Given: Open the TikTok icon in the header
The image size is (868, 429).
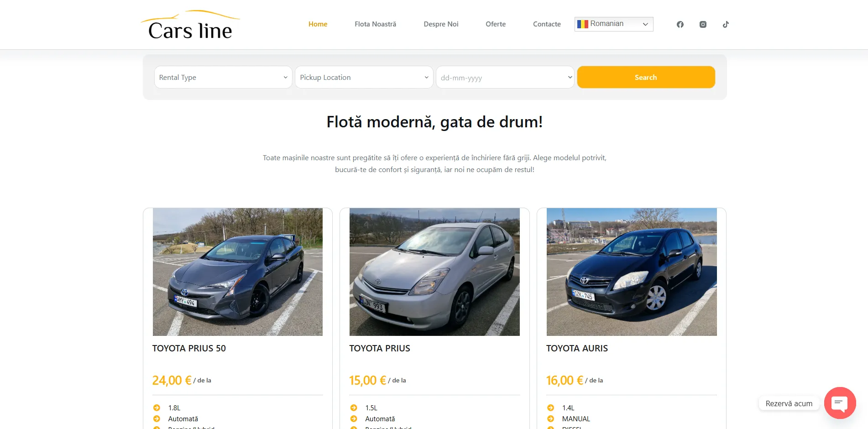Looking at the screenshot, I should tap(726, 24).
